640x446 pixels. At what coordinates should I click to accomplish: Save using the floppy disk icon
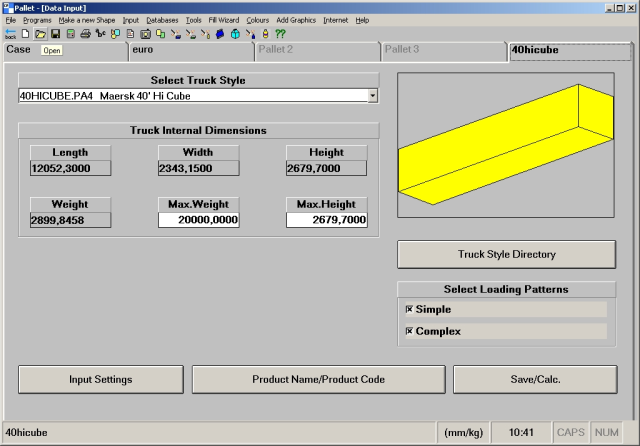56,34
